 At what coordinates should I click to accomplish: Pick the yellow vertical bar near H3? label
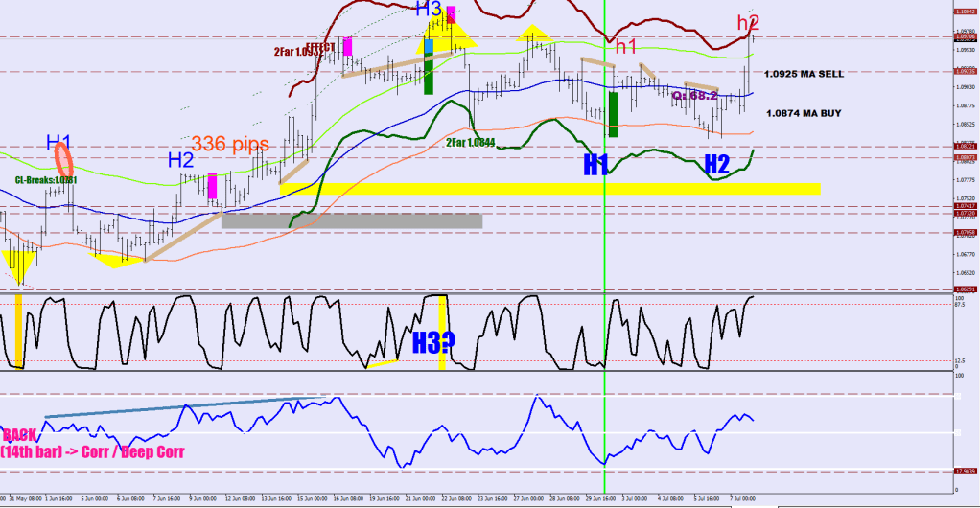442,331
